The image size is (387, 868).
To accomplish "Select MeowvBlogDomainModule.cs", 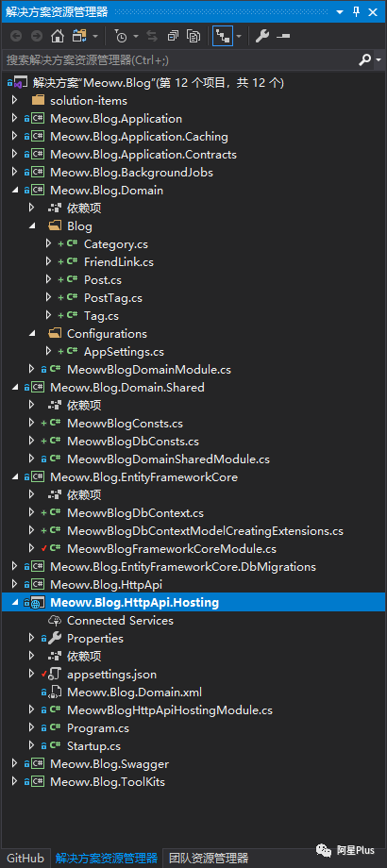I will (149, 370).
